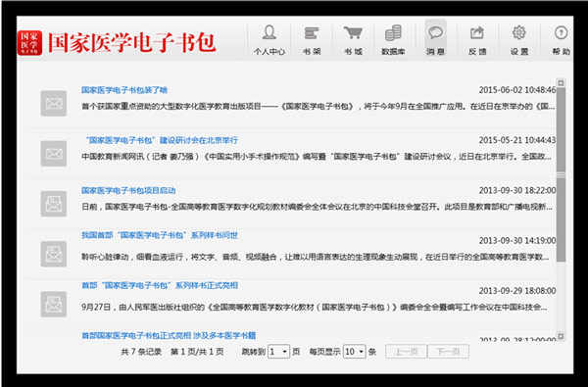588x387 pixels.
Task: Click the scrollbar up arrow of the message list
Action: tap(561, 83)
